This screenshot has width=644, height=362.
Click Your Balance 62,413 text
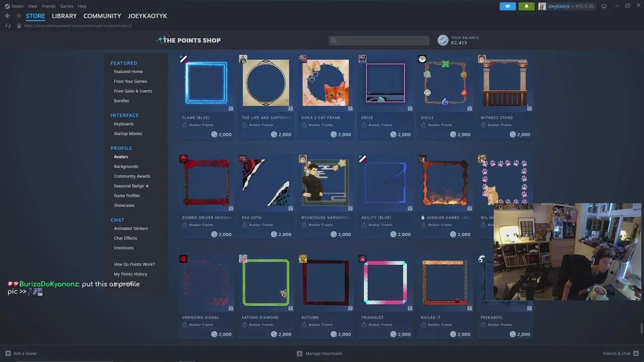pyautogui.click(x=465, y=40)
